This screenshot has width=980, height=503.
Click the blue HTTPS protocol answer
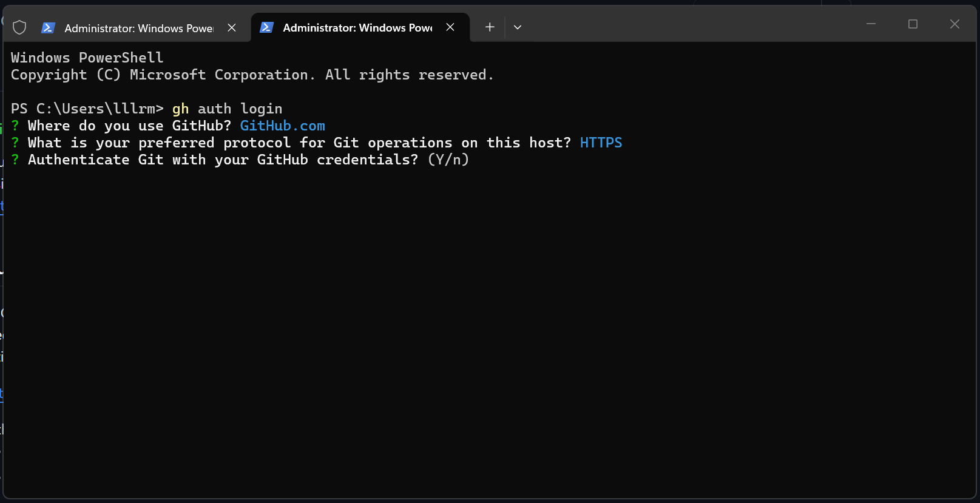601,143
